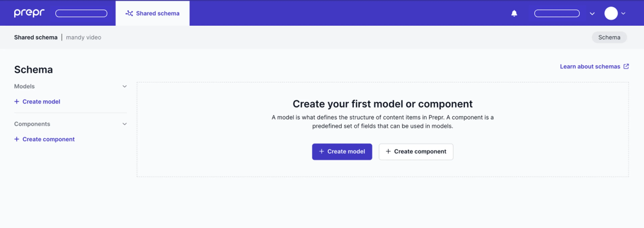Click the external link icon beside Learn about schemas
The width and height of the screenshot is (644, 228).
pyautogui.click(x=626, y=66)
